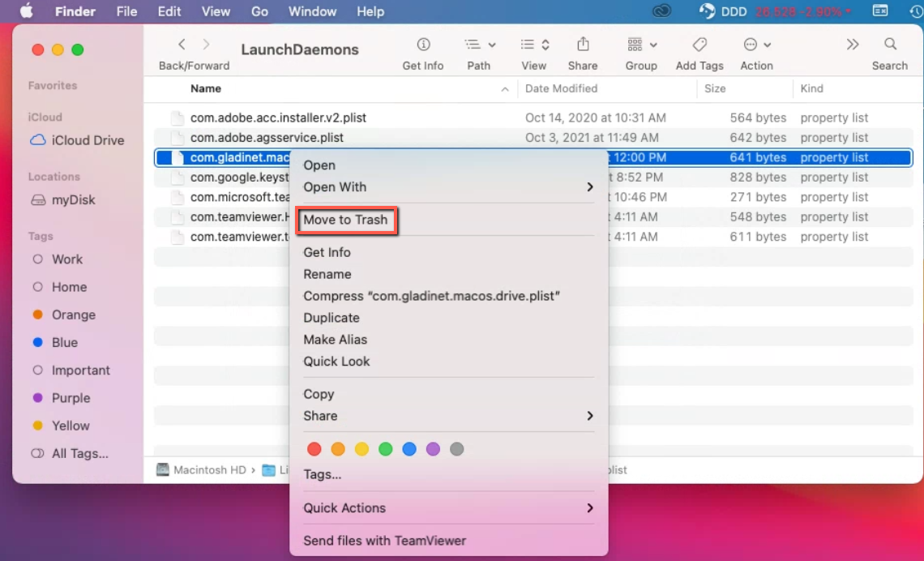Open the Finder menu
Image resolution: width=924 pixels, height=561 pixels.
pyautogui.click(x=75, y=11)
